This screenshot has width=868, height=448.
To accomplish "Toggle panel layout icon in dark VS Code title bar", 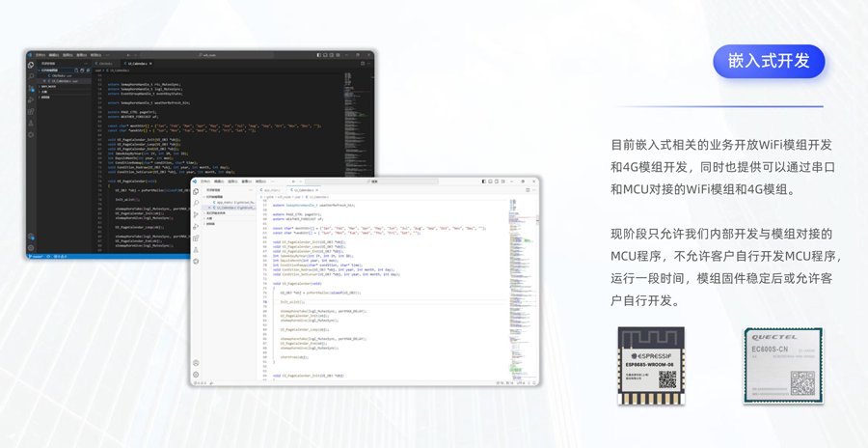I will (x=325, y=55).
